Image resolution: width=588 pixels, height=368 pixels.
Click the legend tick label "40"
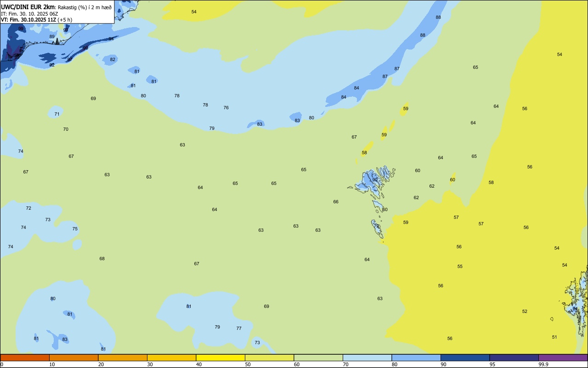click(199, 364)
